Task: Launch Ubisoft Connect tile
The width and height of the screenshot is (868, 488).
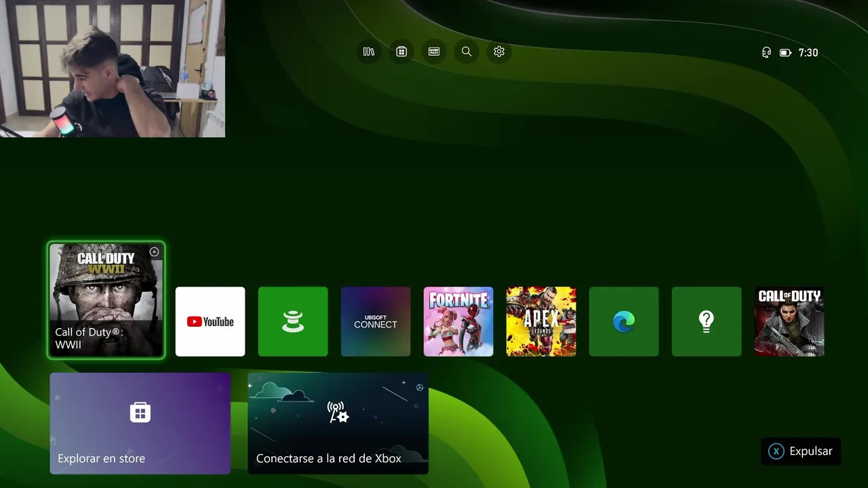Action: coord(376,321)
